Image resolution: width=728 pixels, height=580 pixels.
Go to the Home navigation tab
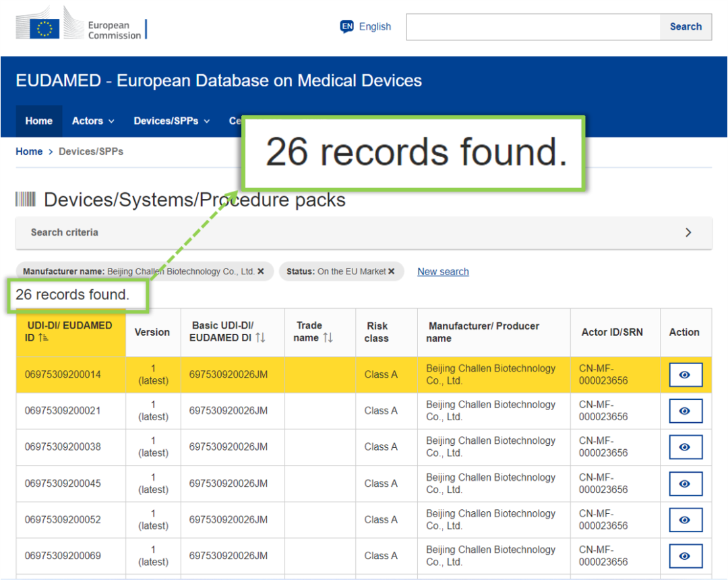[39, 121]
